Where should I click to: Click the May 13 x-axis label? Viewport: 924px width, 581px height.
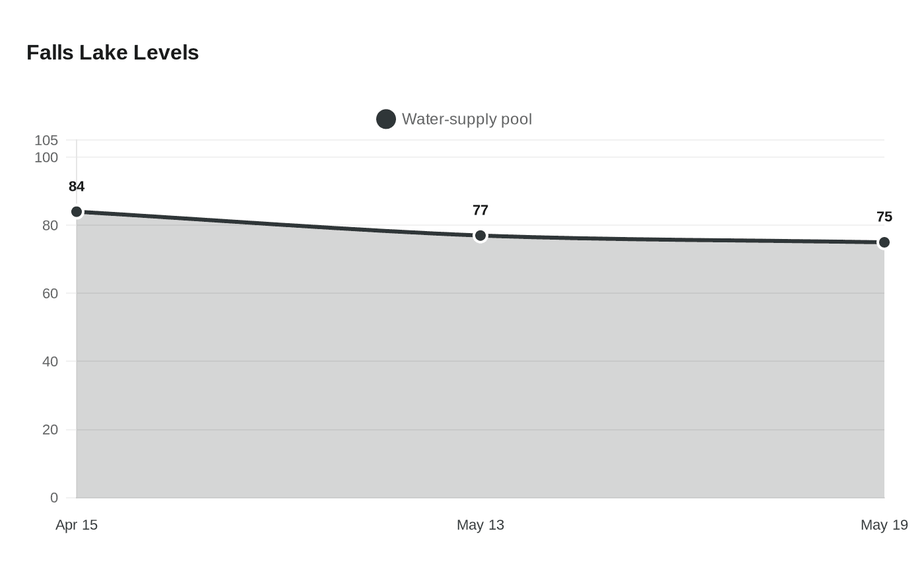tap(480, 525)
